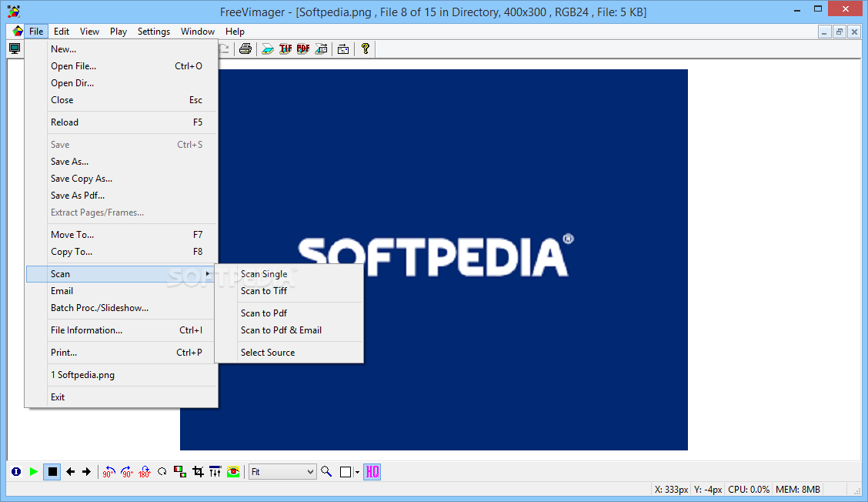Click the send email envelope icon
This screenshot has width=868, height=502.
click(343, 49)
